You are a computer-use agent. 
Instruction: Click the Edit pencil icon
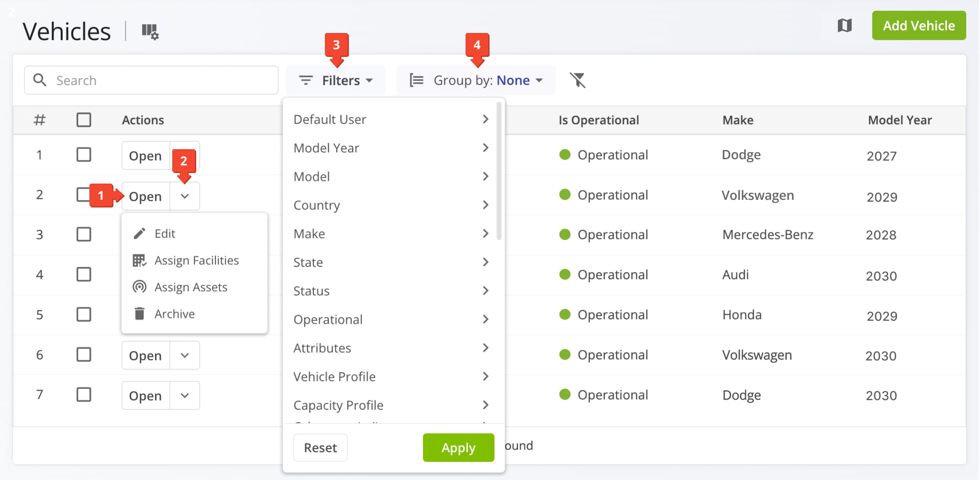pyautogui.click(x=139, y=233)
